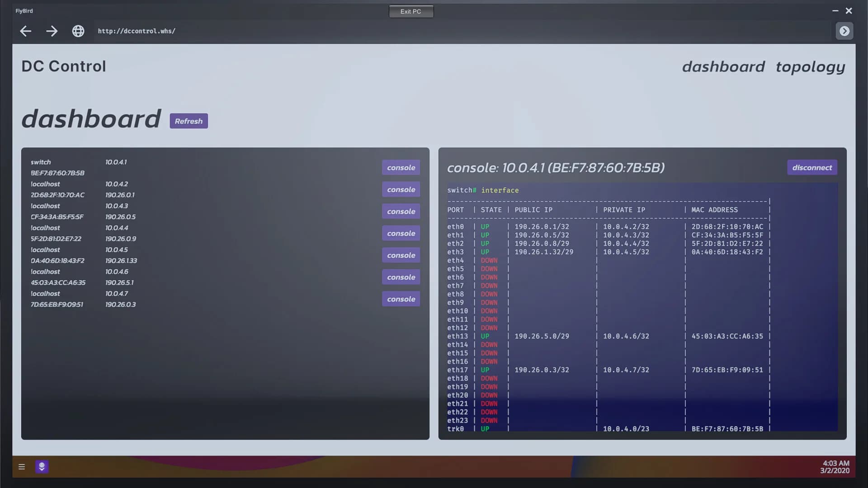This screenshot has width=868, height=488.
Task: Click the PUBLIC IP column header in console
Action: 533,210
